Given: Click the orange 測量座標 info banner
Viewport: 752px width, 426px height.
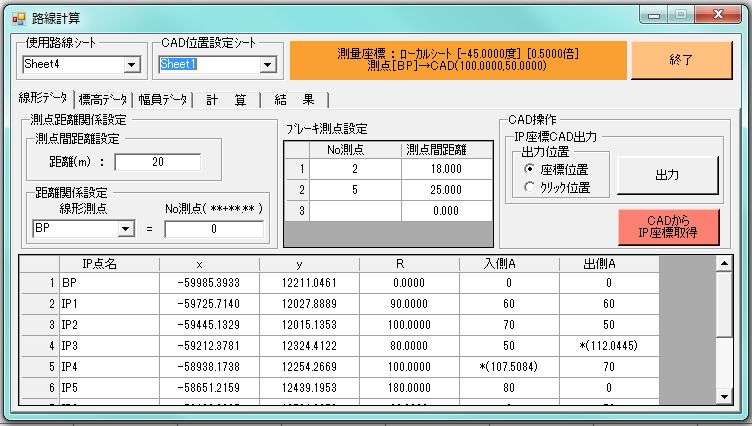Looking at the screenshot, I should click(x=456, y=59).
